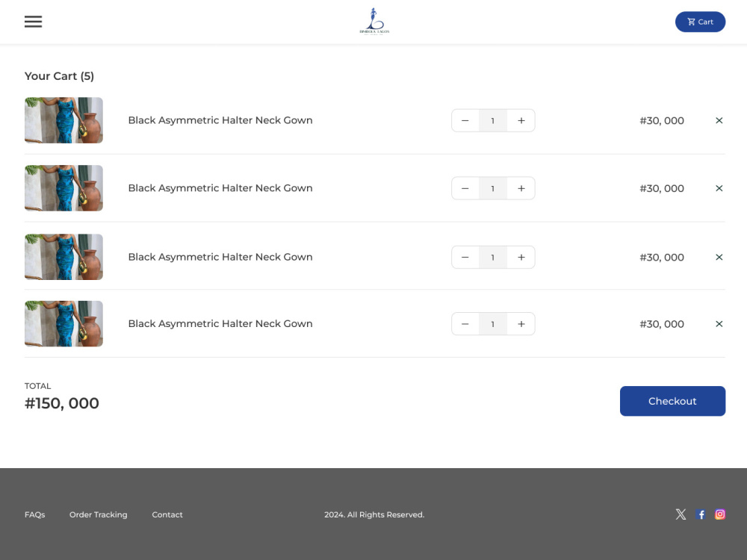The image size is (747, 560).
Task: Decrease quantity of the first cart item
Action: (x=465, y=120)
